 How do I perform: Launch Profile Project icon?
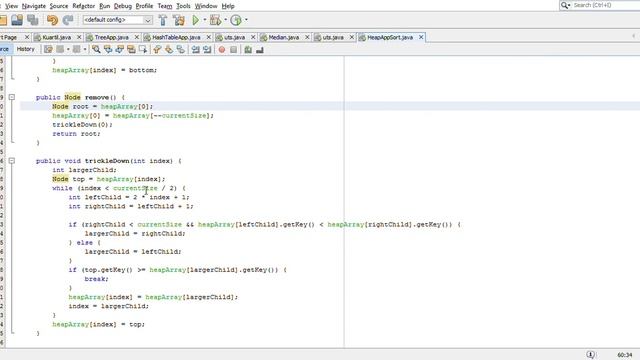[236, 20]
